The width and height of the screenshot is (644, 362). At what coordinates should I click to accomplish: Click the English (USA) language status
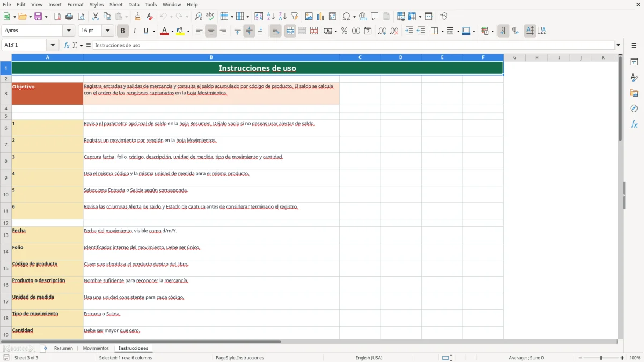[x=369, y=358]
